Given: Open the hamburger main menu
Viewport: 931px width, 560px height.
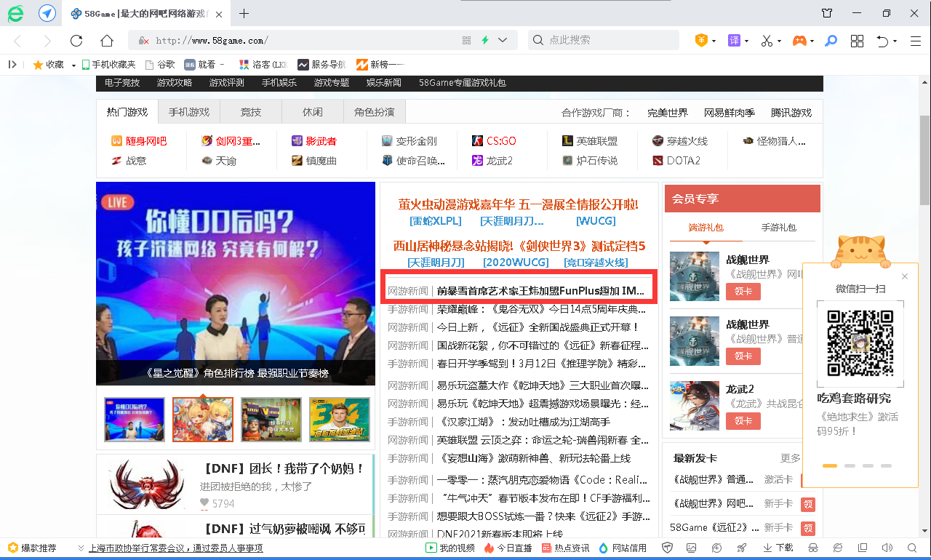Looking at the screenshot, I should [916, 41].
